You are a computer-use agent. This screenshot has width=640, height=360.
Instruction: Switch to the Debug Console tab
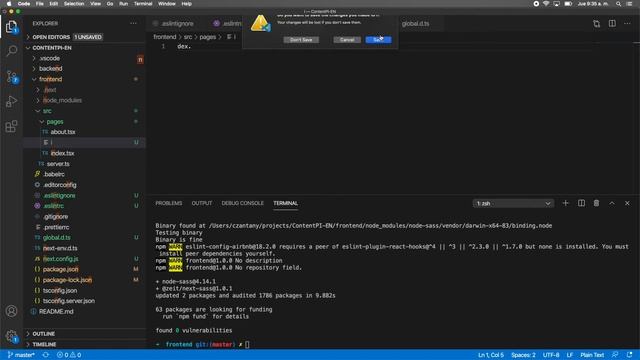(242, 203)
